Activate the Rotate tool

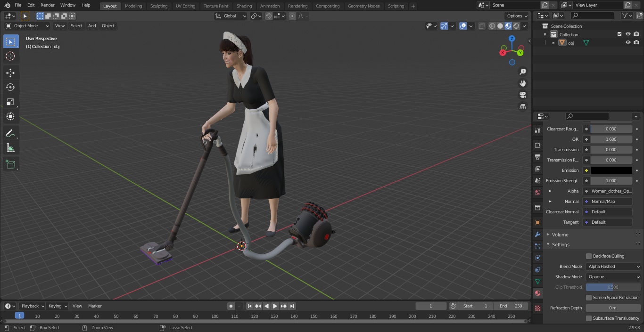tap(10, 87)
